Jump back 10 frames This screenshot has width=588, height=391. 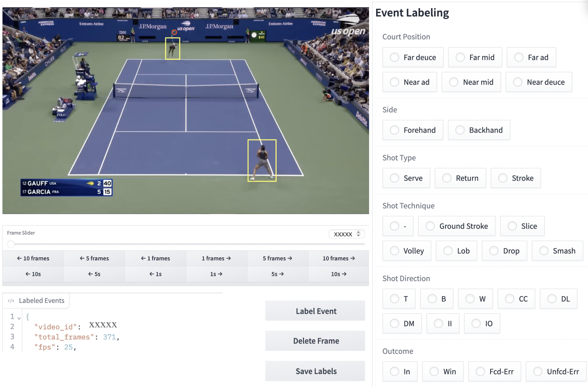(x=33, y=258)
